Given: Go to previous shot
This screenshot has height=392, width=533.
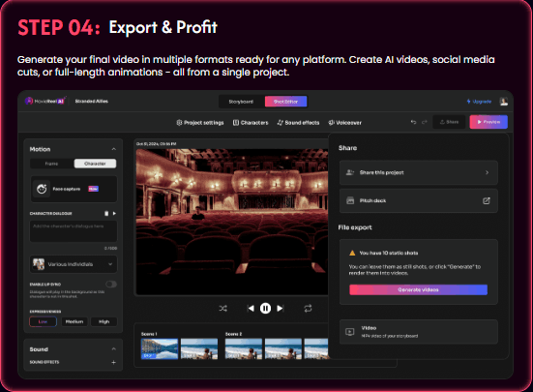Looking at the screenshot, I should point(251,309).
